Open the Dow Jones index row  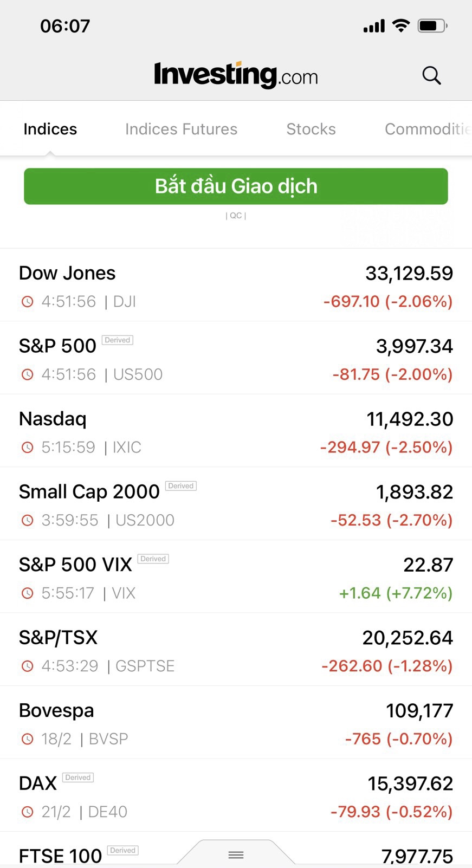pos(236,286)
